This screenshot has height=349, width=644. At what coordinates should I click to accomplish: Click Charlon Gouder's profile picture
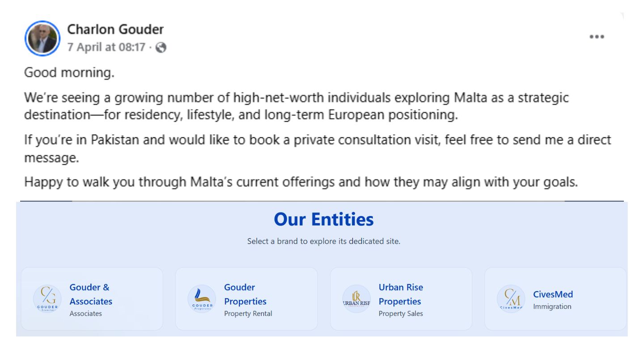click(43, 38)
